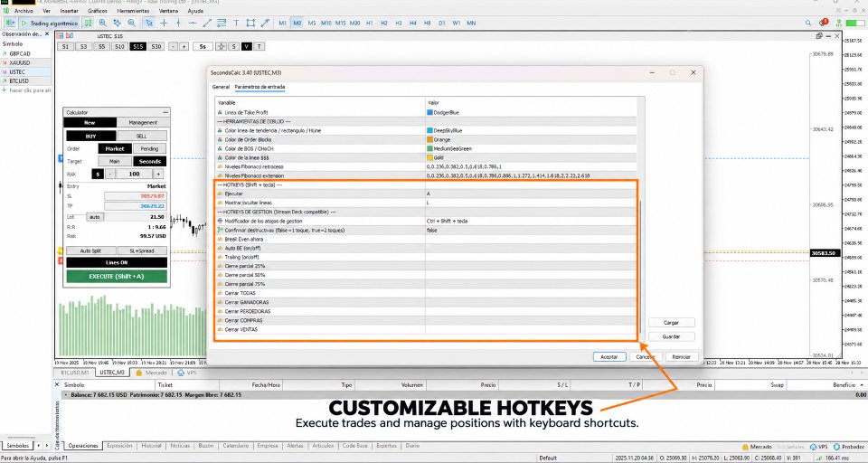Click the DodgerBlue color swatch for Take Profit line
This screenshot has width=868, height=463.
[x=430, y=112]
